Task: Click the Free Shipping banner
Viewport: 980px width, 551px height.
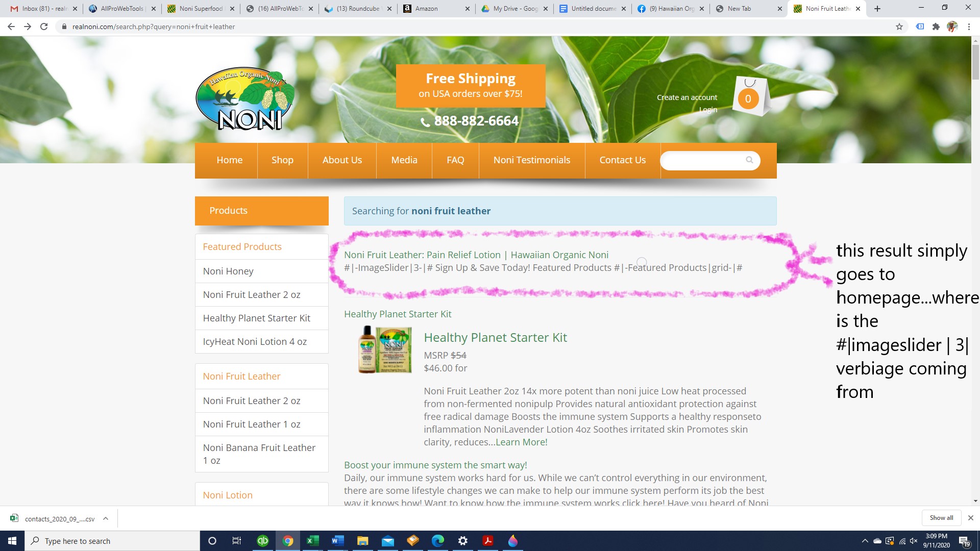Action: click(471, 86)
